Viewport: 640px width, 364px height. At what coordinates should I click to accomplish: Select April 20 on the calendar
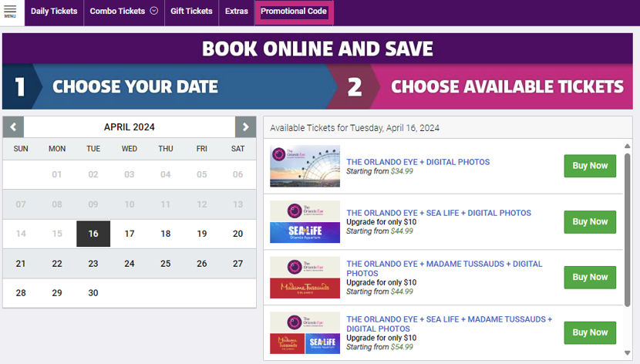pos(238,234)
